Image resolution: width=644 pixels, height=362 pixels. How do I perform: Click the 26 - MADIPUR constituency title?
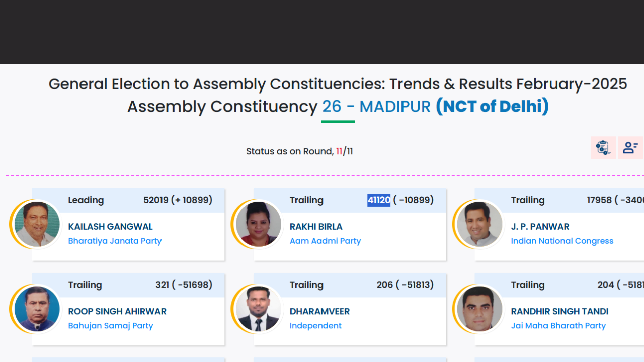(x=376, y=107)
